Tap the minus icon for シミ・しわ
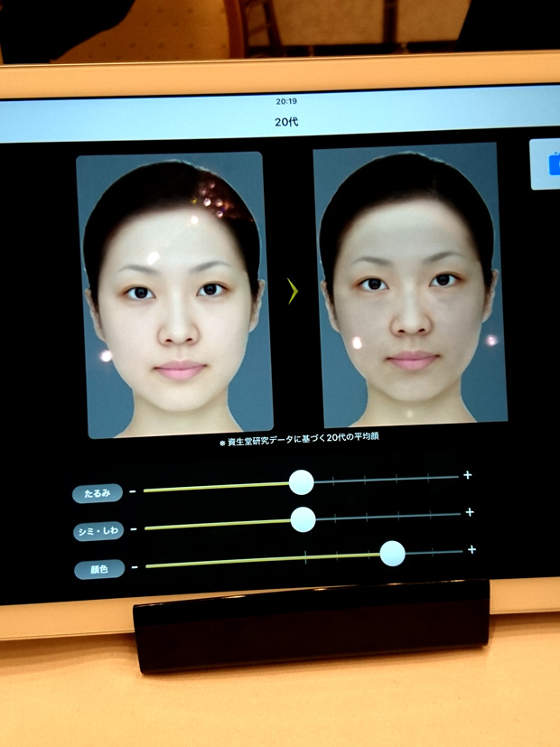The width and height of the screenshot is (560, 747). pyautogui.click(x=133, y=529)
